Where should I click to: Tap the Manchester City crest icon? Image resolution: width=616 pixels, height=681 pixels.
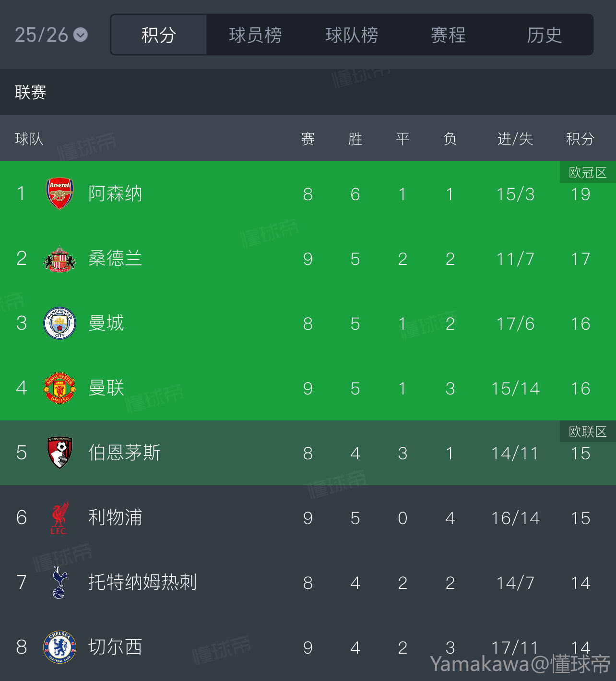tap(59, 323)
